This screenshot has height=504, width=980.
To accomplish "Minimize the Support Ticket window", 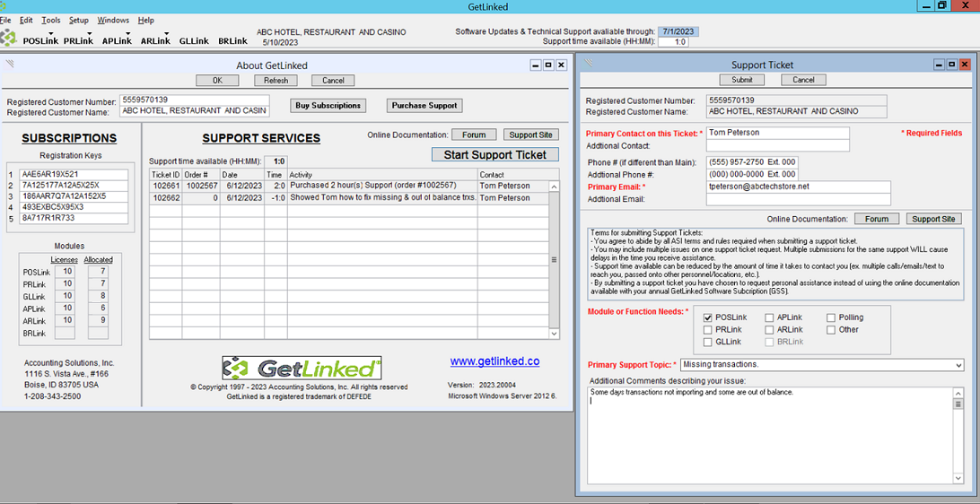I will coord(940,65).
